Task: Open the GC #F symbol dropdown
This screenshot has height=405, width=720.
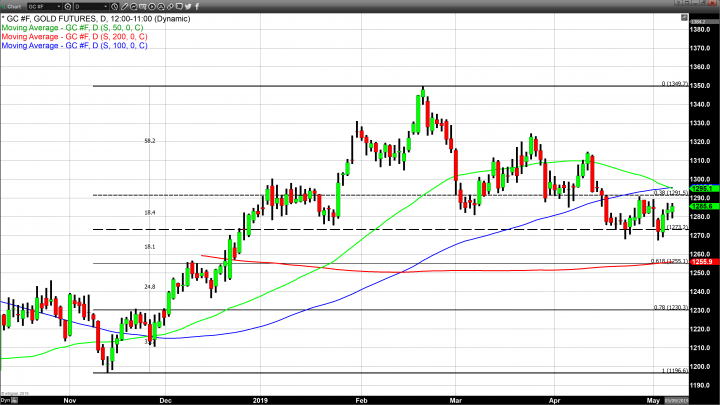Action: click(45, 6)
